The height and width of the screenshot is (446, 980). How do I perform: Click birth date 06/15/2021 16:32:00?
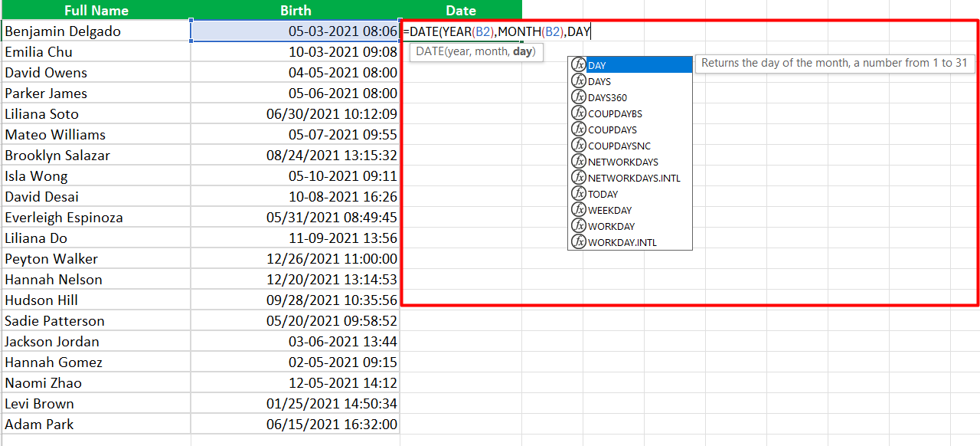pos(296,425)
